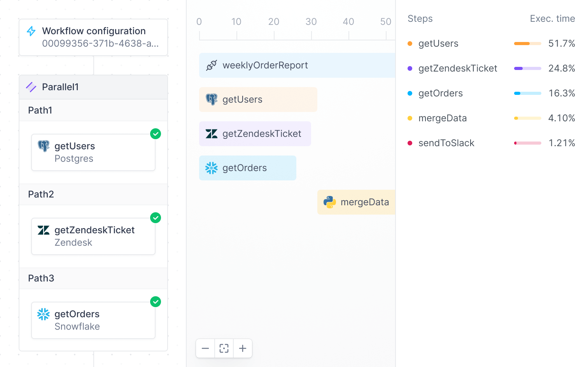Zoom out using the minus button
The image size is (588, 367).
point(205,348)
